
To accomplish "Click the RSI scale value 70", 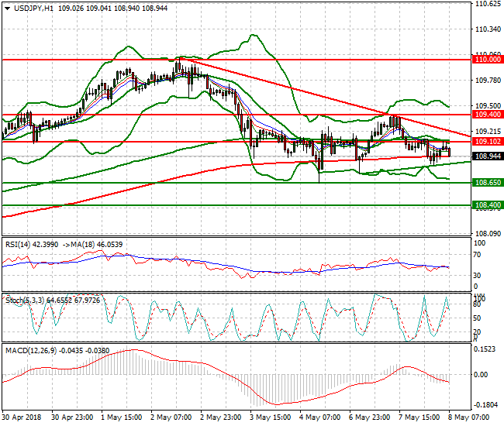I will click(x=478, y=255).
